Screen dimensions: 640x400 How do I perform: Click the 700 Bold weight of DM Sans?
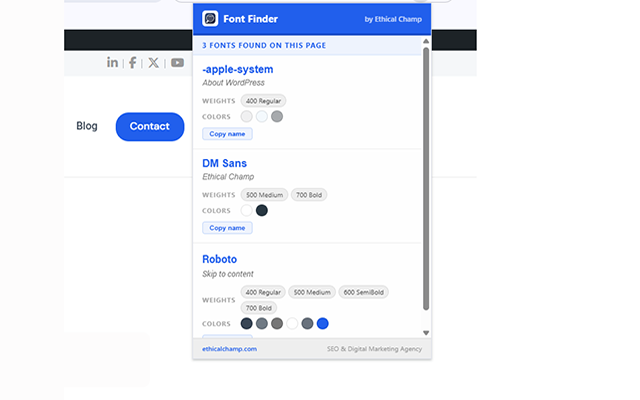pos(309,195)
